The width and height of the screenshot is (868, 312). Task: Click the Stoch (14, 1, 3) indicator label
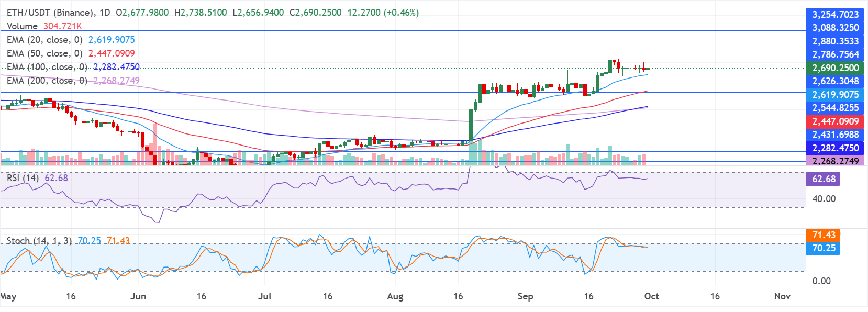point(39,240)
